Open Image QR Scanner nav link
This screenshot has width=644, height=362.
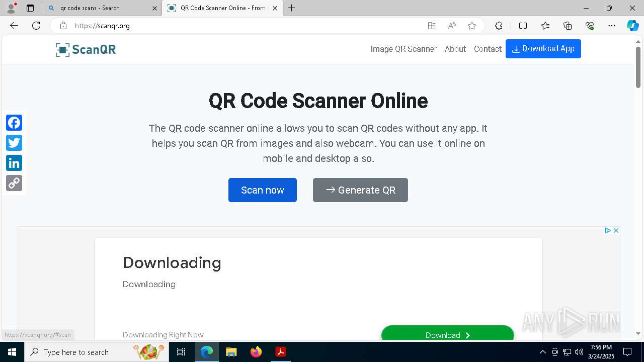[x=404, y=49]
